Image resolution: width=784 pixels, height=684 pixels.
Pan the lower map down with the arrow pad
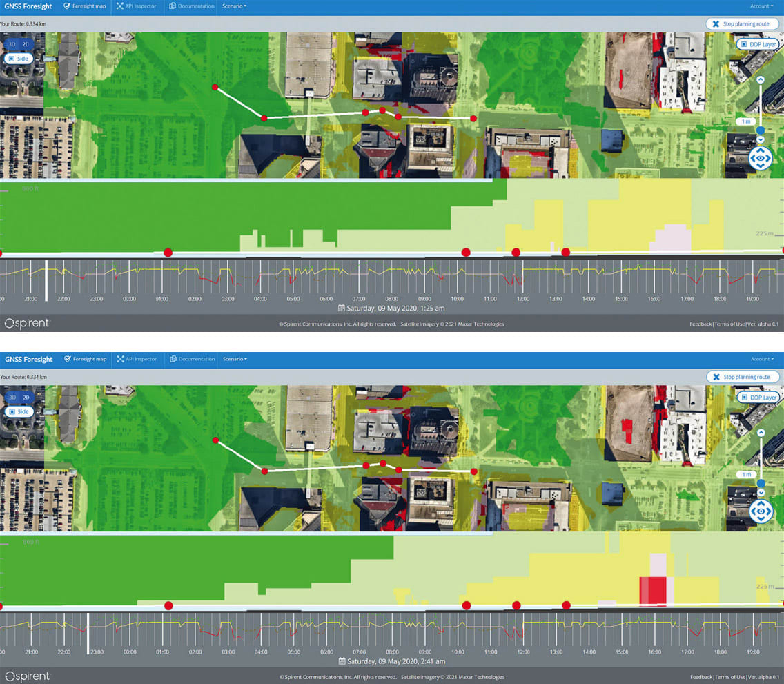coord(761,520)
